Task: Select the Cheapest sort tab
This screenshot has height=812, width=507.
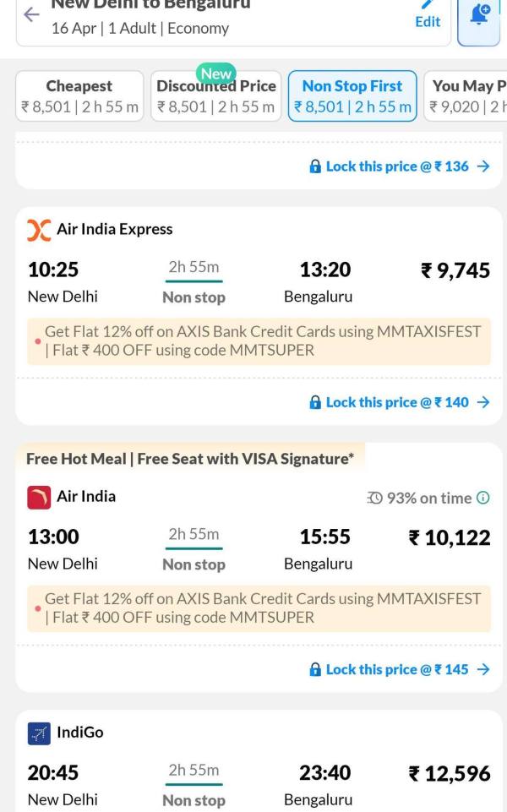Action: click(x=79, y=96)
